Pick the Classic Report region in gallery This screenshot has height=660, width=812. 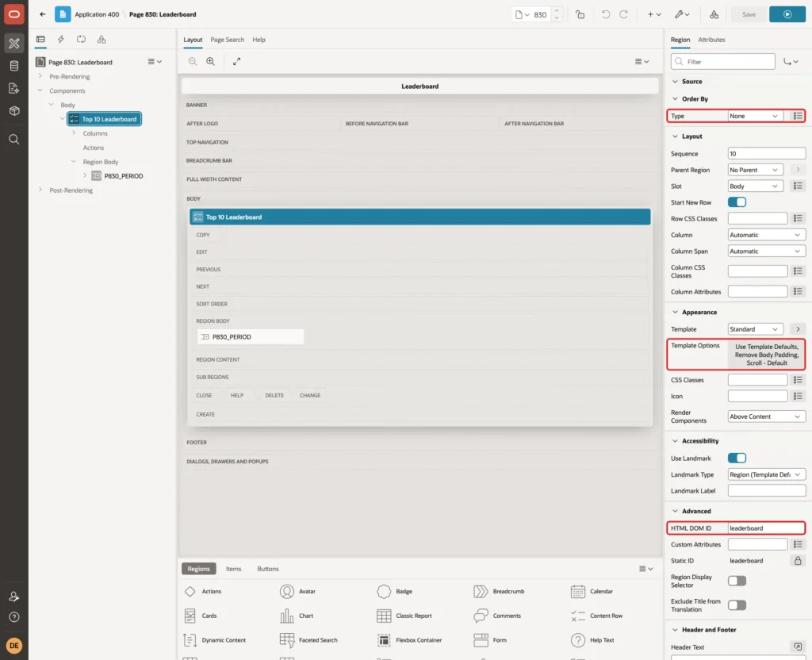[x=404, y=616]
